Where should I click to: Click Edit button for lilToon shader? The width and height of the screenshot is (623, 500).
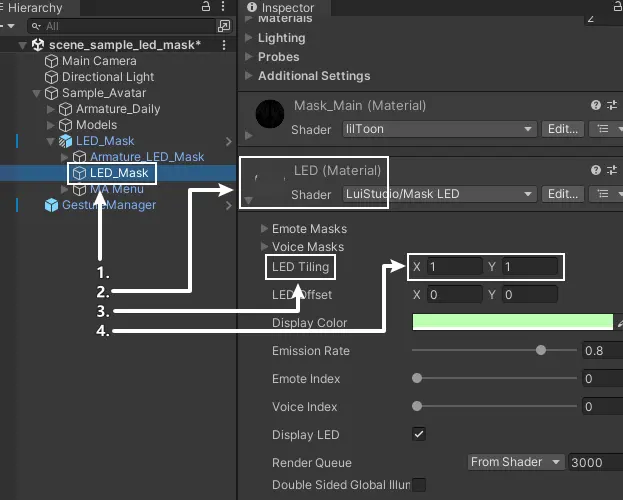[563, 129]
